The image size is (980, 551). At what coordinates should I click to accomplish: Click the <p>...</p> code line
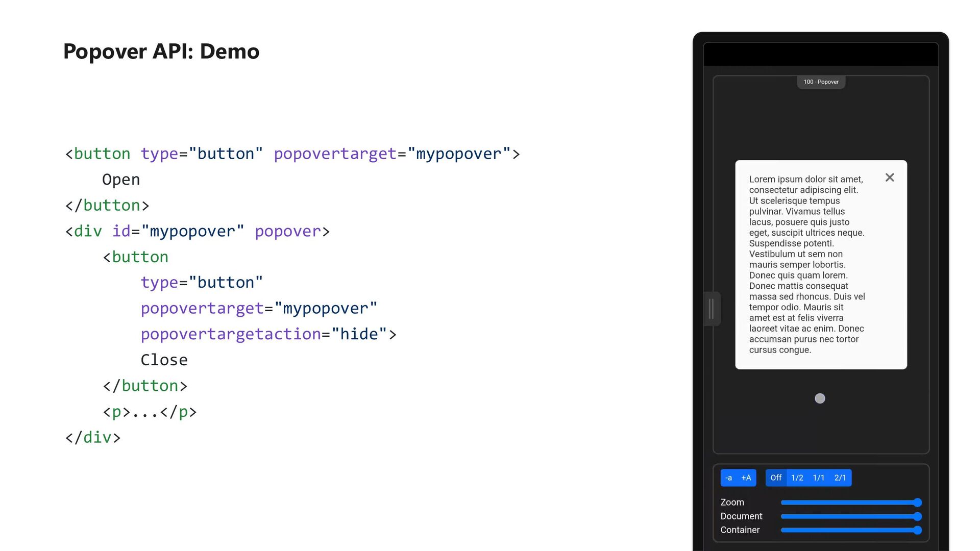[x=150, y=412]
